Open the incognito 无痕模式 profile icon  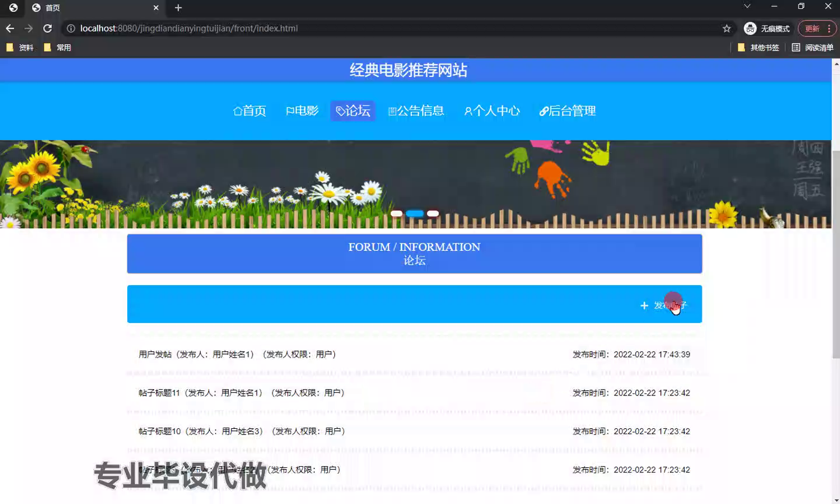(x=766, y=28)
